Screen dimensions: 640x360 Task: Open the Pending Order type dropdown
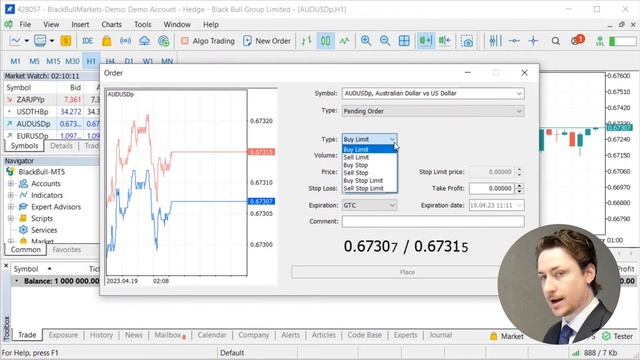tap(433, 111)
